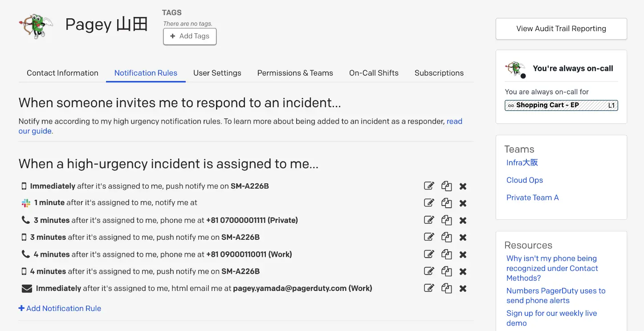Screen dimensions: 644x331
Task: Copy the 3 minutes push notify rule
Action: [446, 237]
